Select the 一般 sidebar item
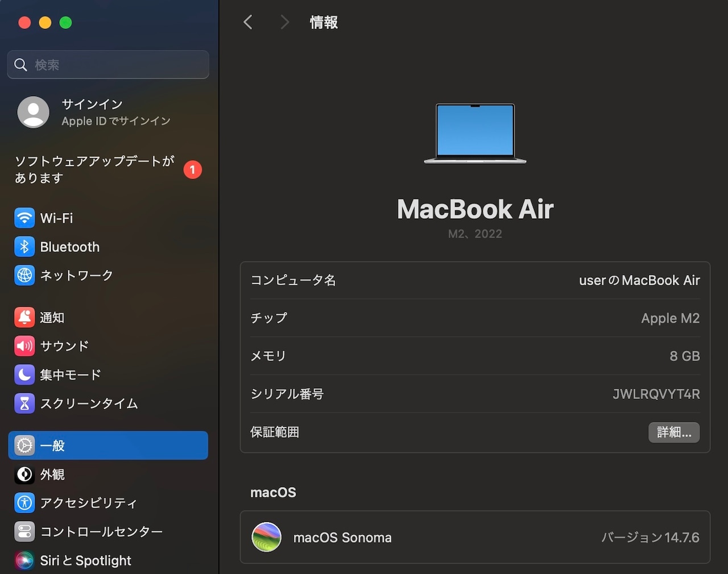This screenshot has width=728, height=574. click(x=108, y=446)
